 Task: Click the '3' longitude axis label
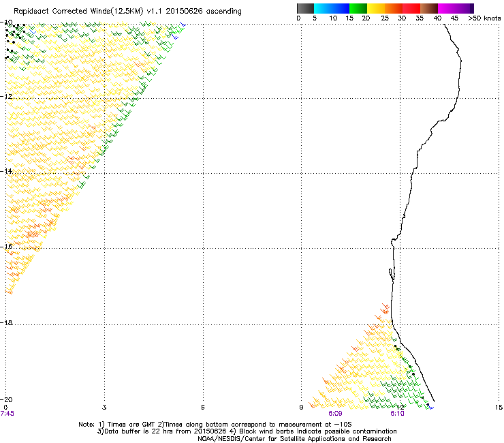coord(104,408)
